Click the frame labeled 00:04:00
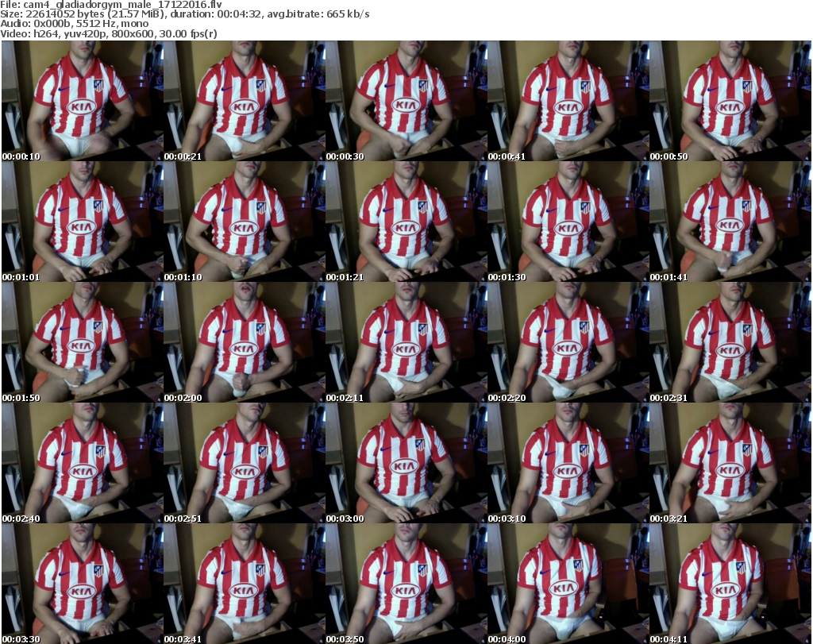Image resolution: width=813 pixels, height=644 pixels. tap(568, 584)
